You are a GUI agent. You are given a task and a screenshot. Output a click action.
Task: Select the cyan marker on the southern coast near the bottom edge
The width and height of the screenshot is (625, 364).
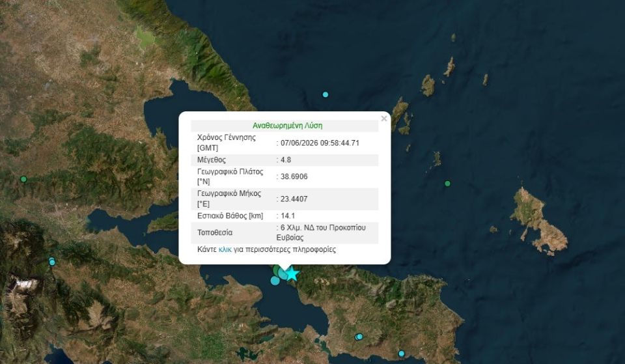pyautogui.click(x=402, y=354)
